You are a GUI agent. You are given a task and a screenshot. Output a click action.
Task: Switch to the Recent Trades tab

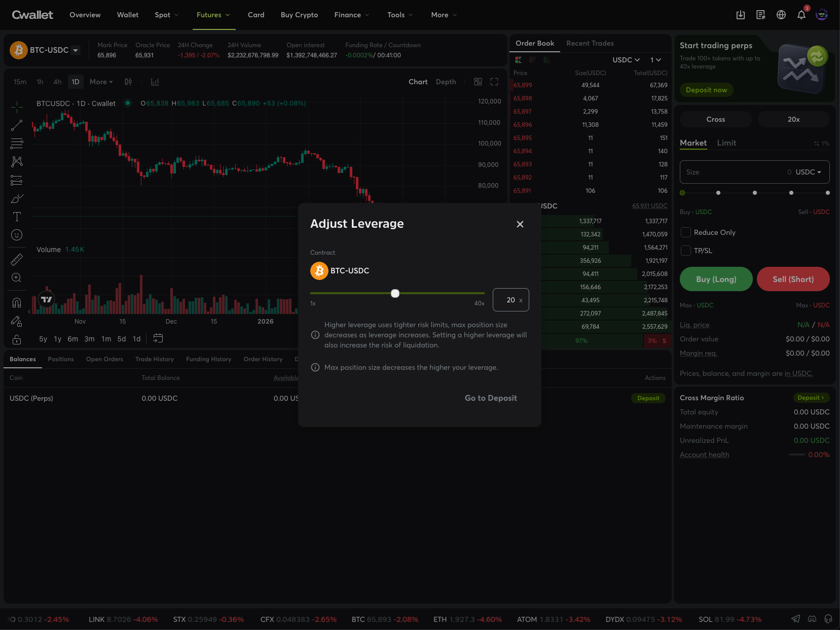590,44
